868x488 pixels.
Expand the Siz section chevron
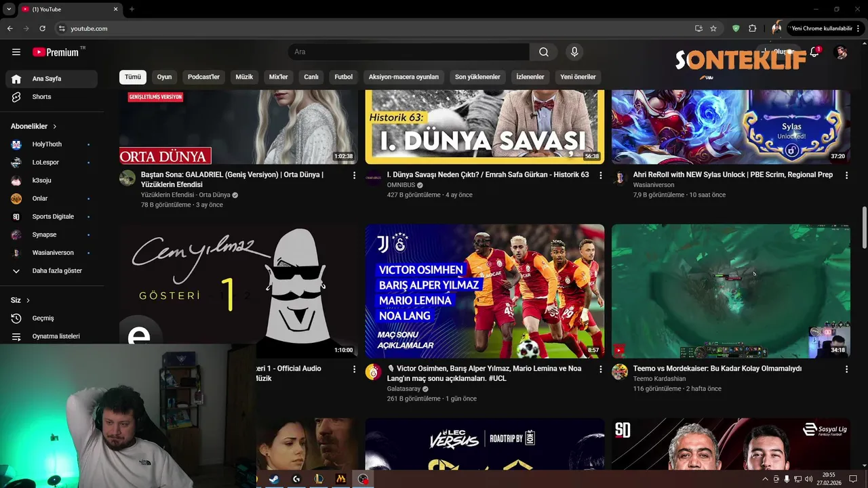(x=28, y=300)
